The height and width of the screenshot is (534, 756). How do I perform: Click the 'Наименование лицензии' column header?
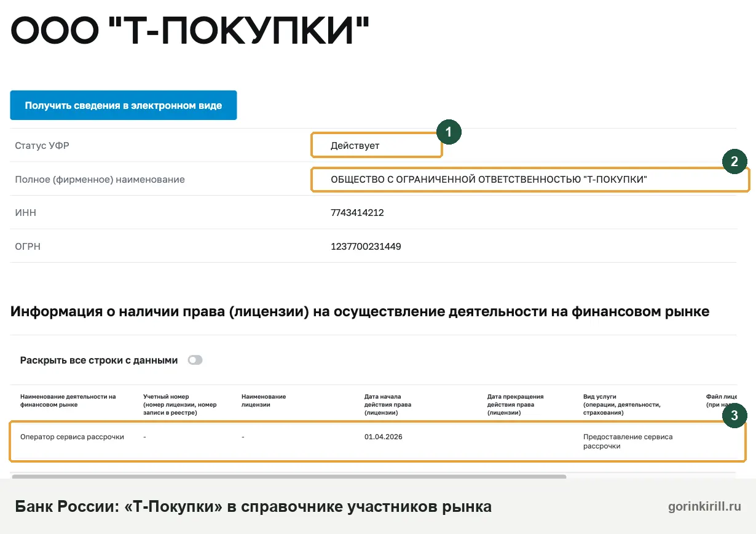[264, 400]
